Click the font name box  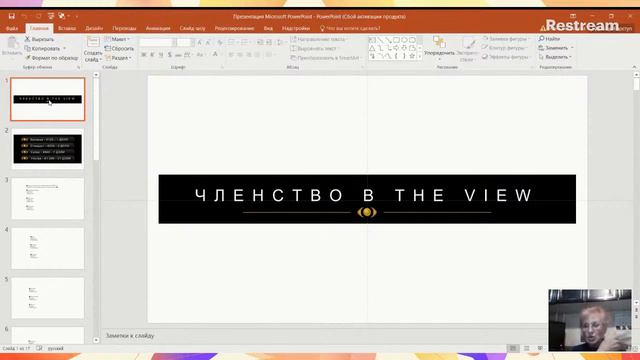coord(158,42)
